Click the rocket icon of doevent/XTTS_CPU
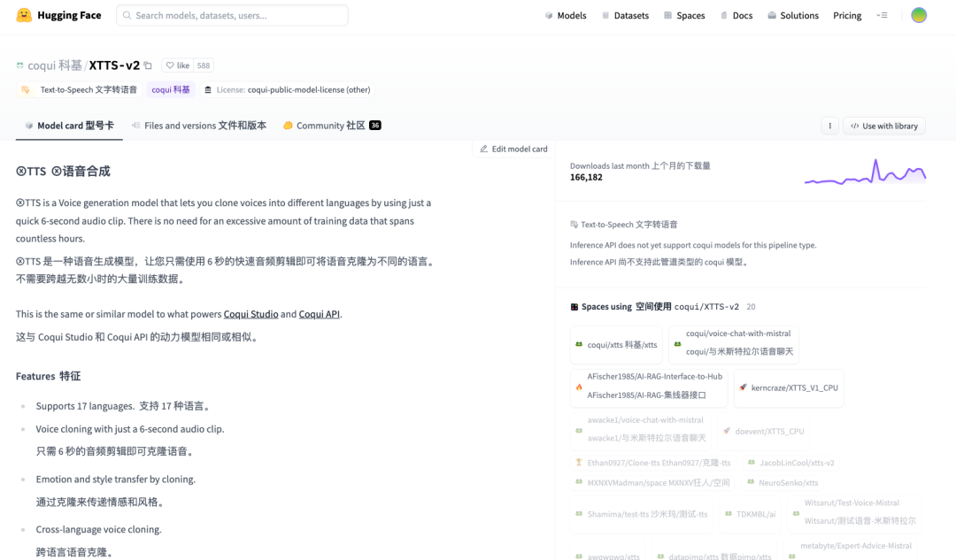This screenshot has width=956, height=560. click(727, 431)
